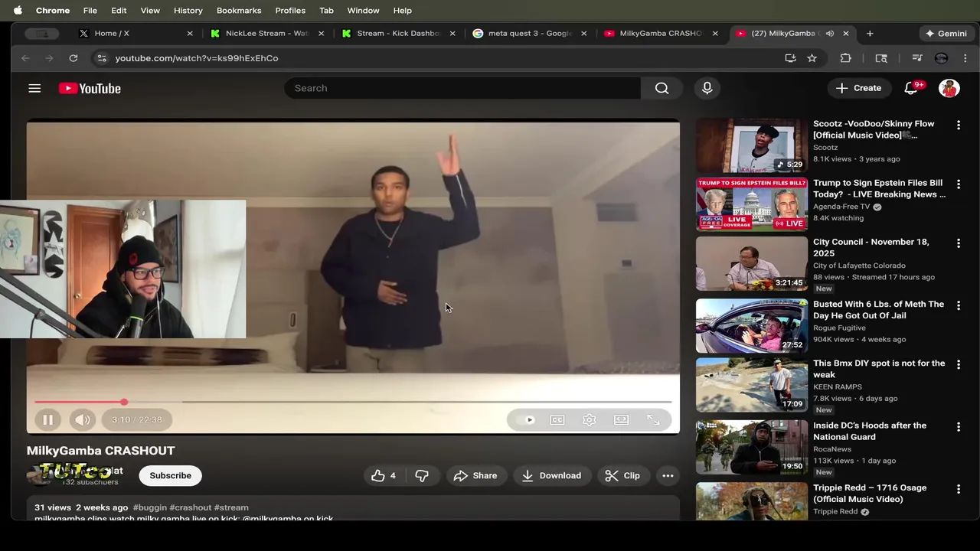Switch to theater mode
Image resolution: width=980 pixels, height=551 pixels.
[621, 419]
